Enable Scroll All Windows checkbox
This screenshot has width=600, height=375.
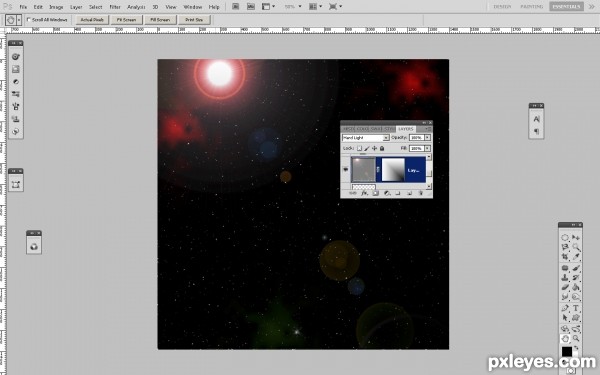point(28,20)
